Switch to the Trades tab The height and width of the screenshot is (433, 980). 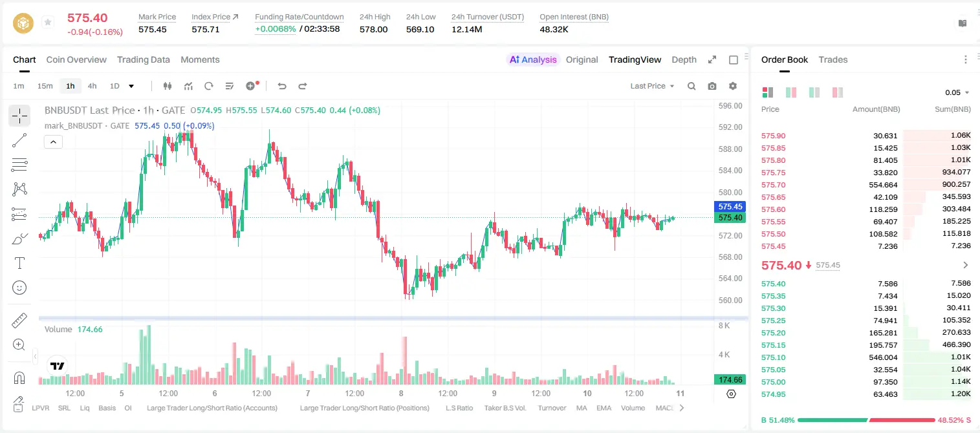click(833, 59)
